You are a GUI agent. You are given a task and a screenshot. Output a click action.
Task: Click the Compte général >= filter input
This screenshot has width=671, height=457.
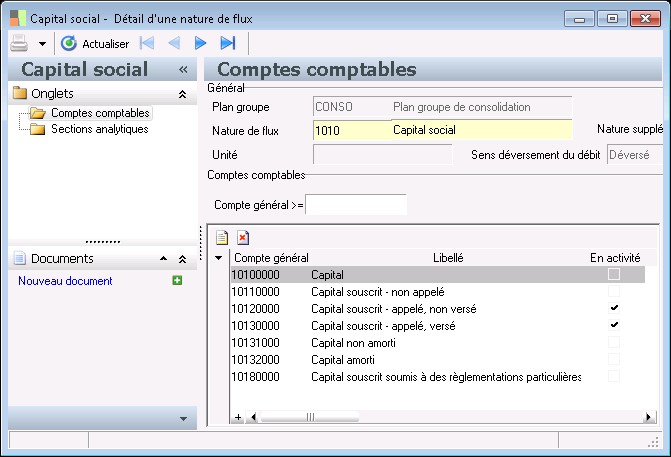[356, 205]
